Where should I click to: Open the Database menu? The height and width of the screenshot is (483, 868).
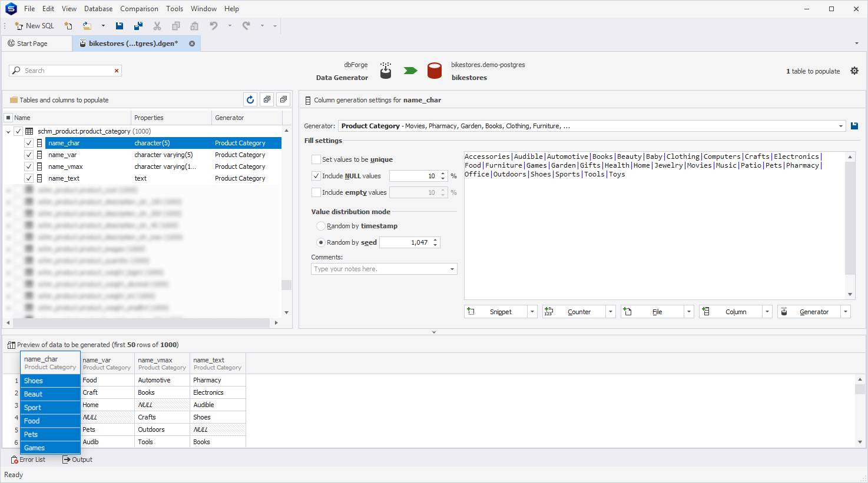click(x=98, y=9)
